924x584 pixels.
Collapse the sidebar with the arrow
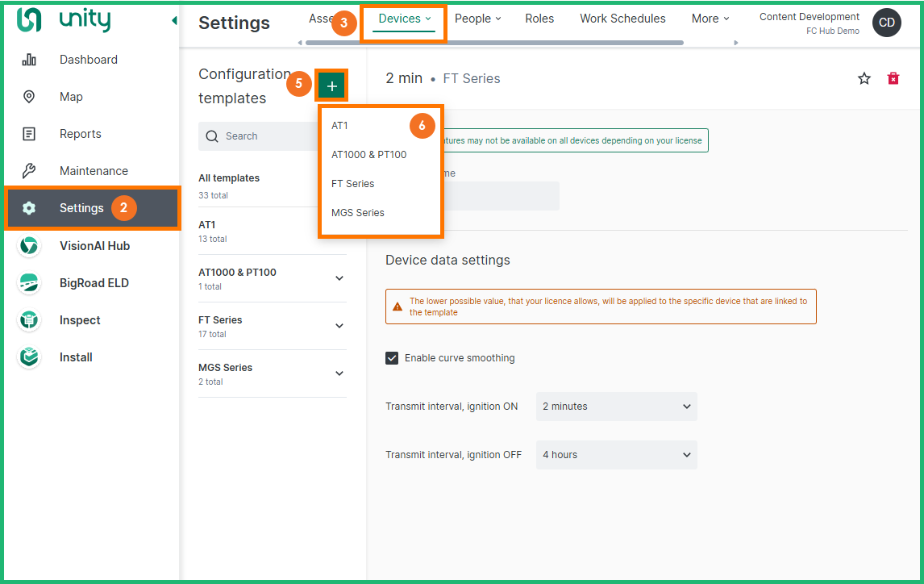coord(174,21)
